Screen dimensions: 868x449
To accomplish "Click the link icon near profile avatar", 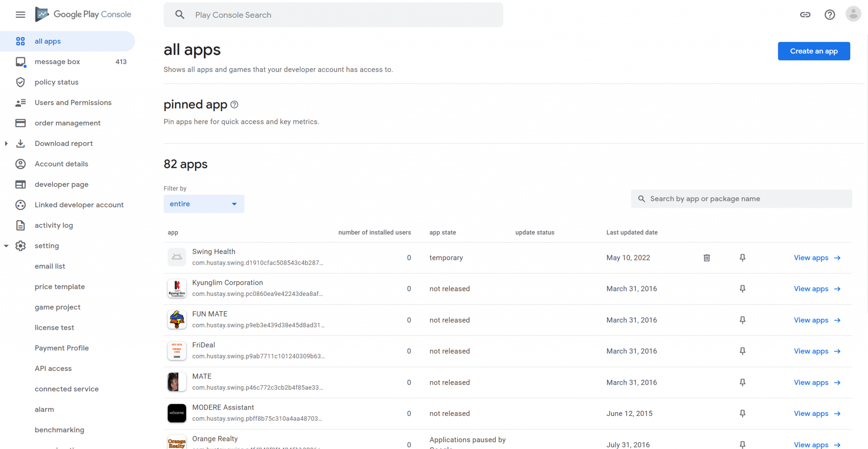I will pos(805,14).
